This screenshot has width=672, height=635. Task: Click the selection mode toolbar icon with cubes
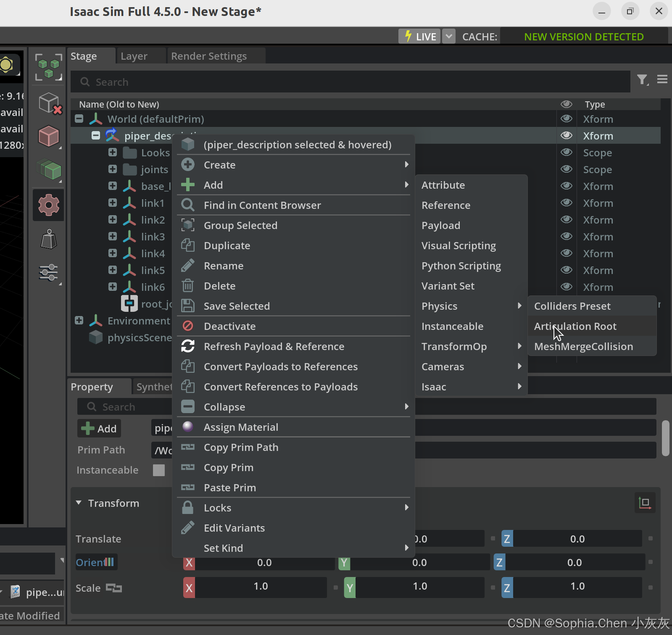click(48, 67)
